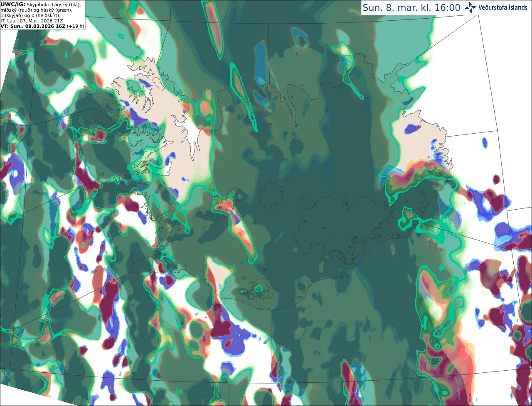
Task: Click the 'miðský (rauð) og háský (græn)' legend line
Action: tap(36, 10)
